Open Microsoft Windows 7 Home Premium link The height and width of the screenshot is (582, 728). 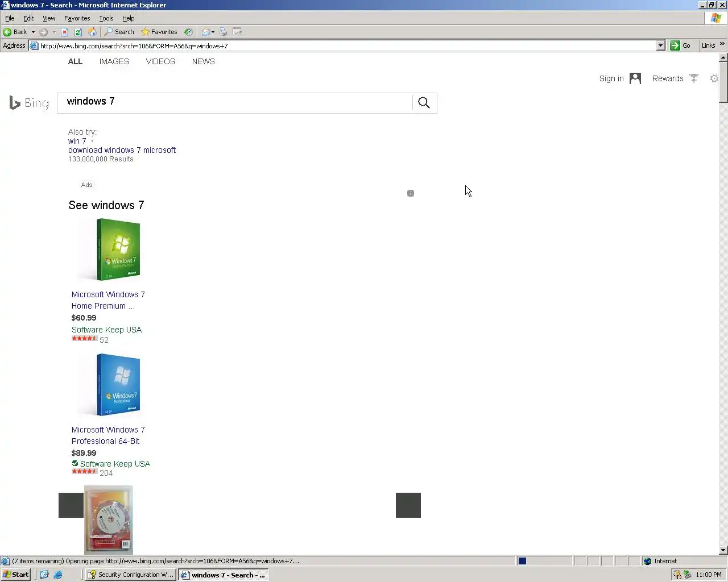coord(108,300)
